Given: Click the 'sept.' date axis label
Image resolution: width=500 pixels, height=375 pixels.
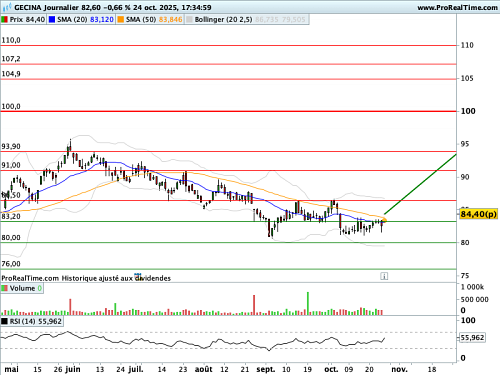Looking at the screenshot, I should (266, 369).
